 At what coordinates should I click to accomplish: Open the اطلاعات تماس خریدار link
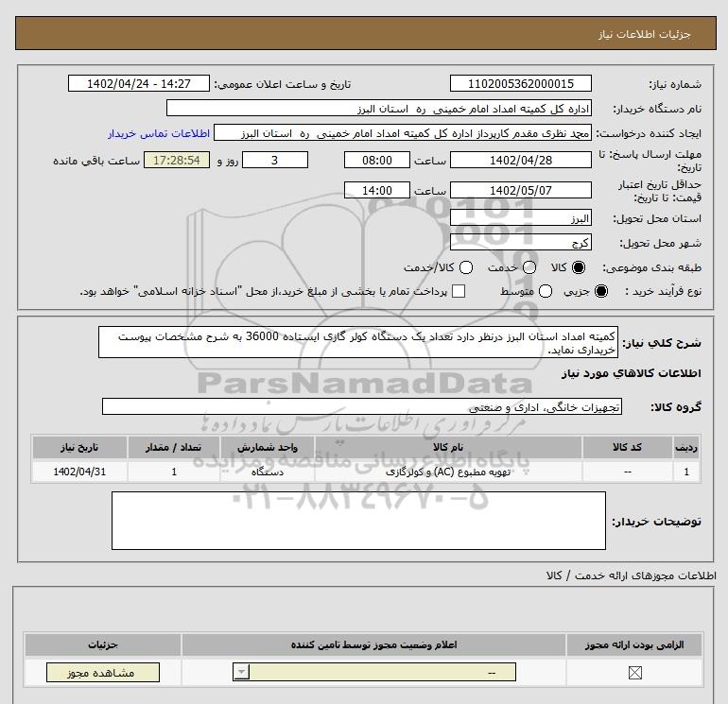pos(159,133)
